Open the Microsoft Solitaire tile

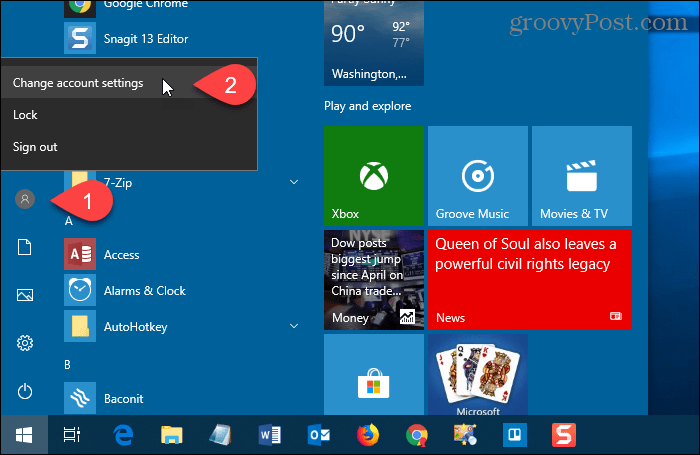(478, 375)
